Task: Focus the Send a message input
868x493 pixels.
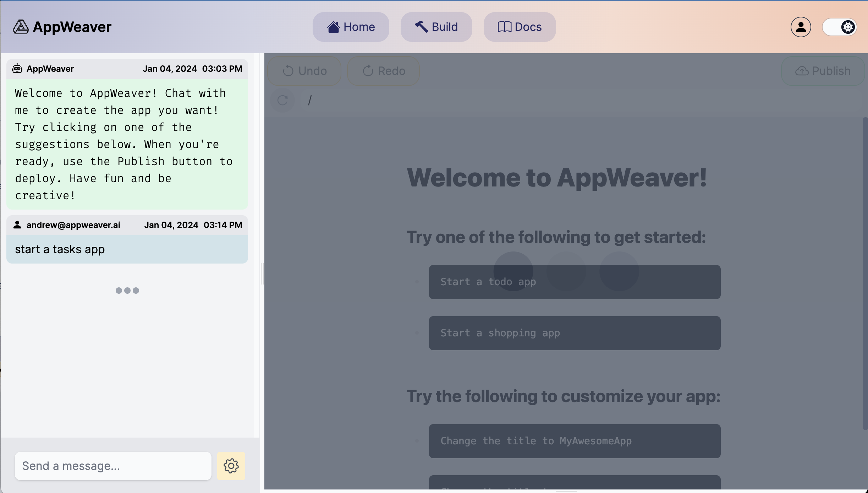Action: tap(113, 466)
